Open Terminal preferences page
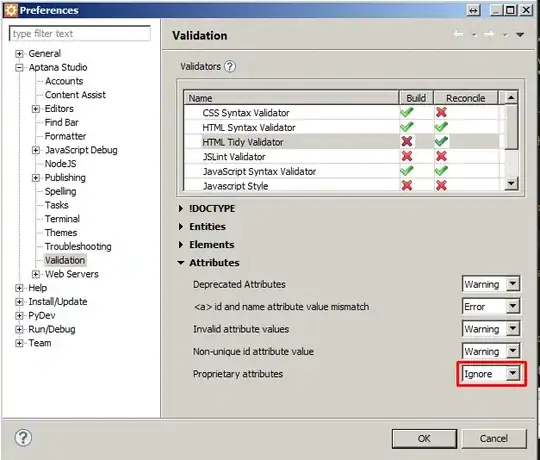The image size is (540, 460). click(x=62, y=219)
